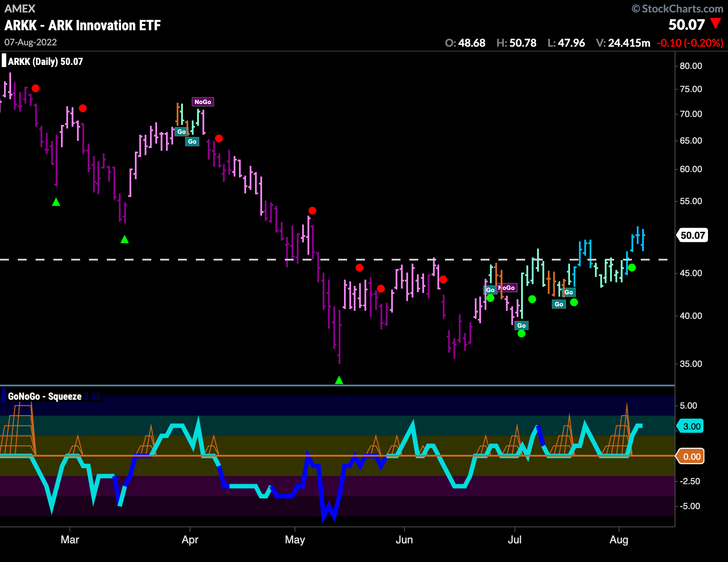
Task: Click the GoNoGo - Squeeze indicator label
Action: pos(44,396)
